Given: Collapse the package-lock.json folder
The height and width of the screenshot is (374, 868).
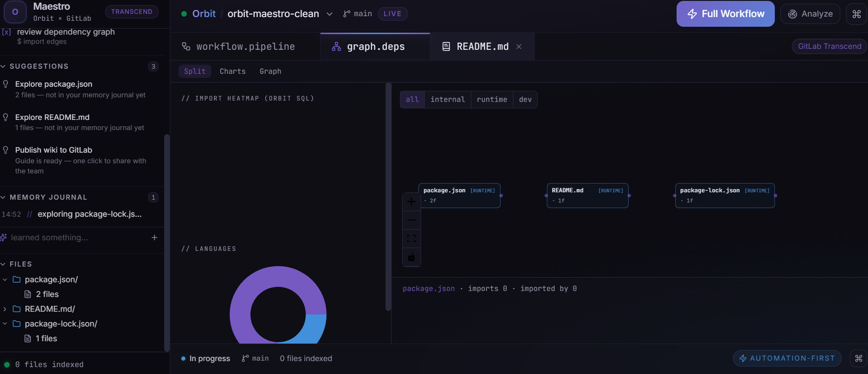Looking at the screenshot, I should click(x=5, y=324).
